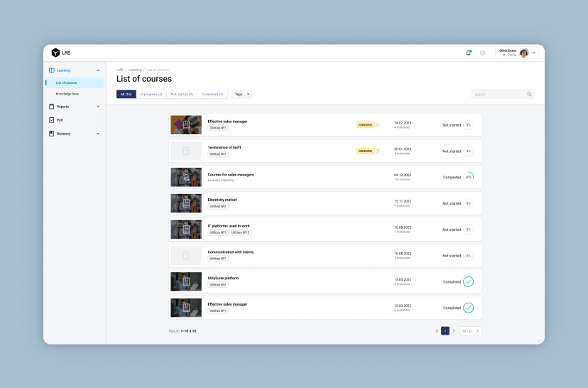
Task: Switch to the In progress tab
Action: [x=151, y=94]
